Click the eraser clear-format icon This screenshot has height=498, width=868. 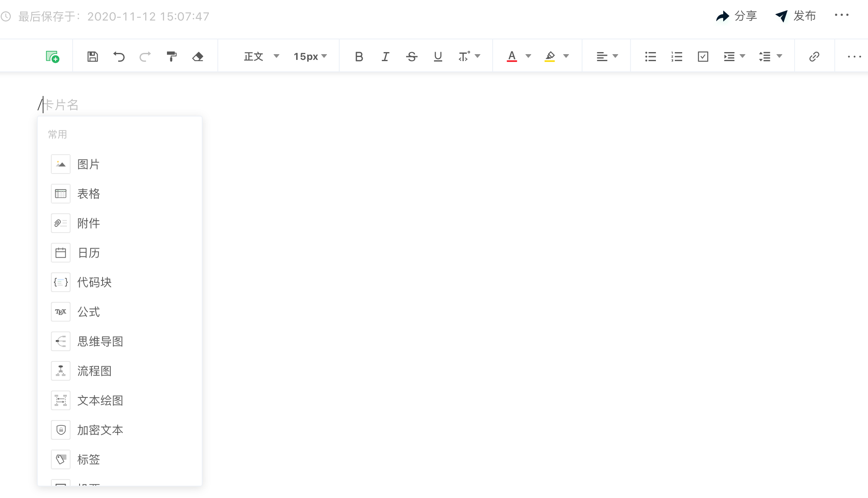[198, 57]
